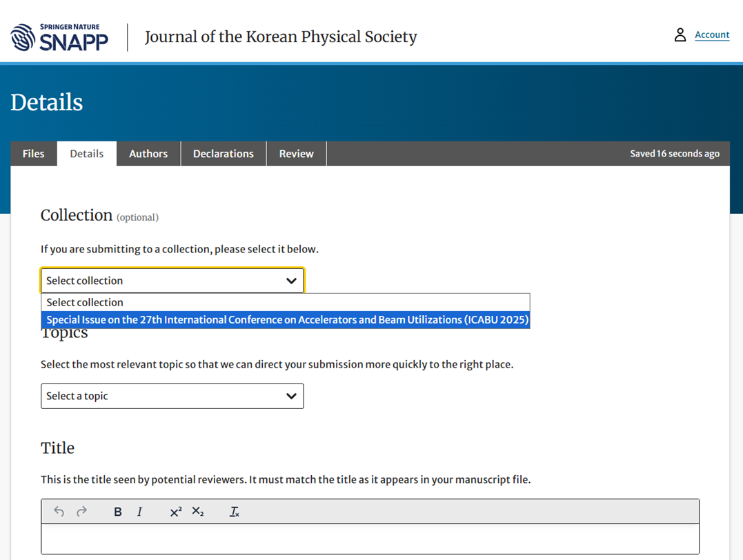Toggle italic formatting in title editor
Image resolution: width=743 pixels, height=560 pixels.
[x=140, y=512]
